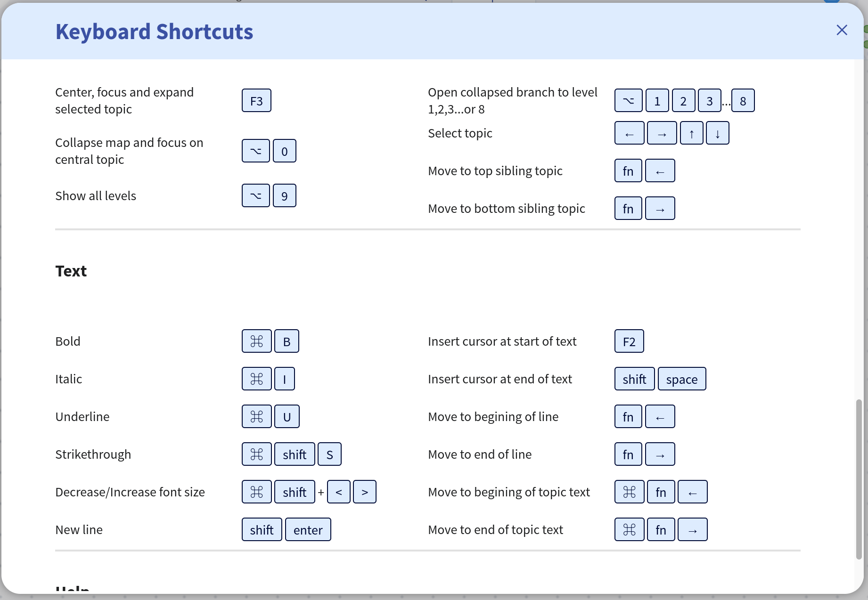Click the F2 key for insert cursor

pyautogui.click(x=629, y=341)
